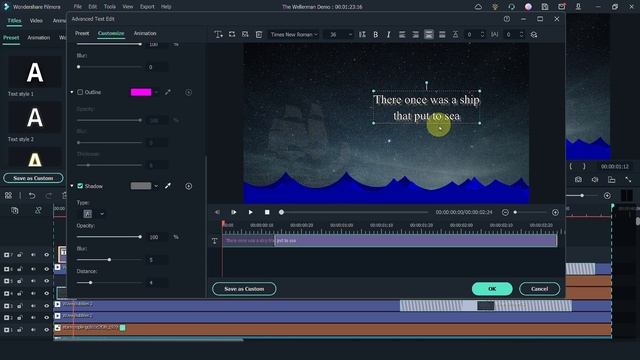Screen dimensions: 640x360
Task: Add another outline with the plus icon
Action: [189, 92]
